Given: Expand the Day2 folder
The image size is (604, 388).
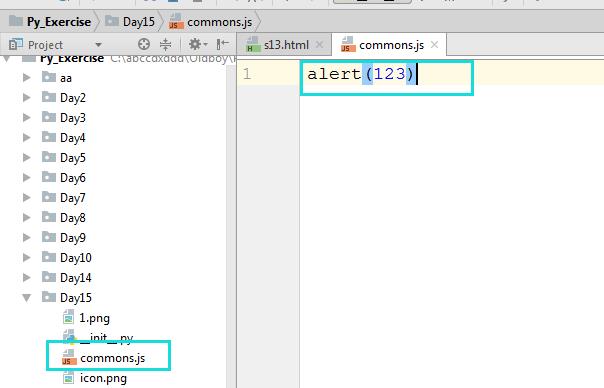Looking at the screenshot, I should (27, 97).
